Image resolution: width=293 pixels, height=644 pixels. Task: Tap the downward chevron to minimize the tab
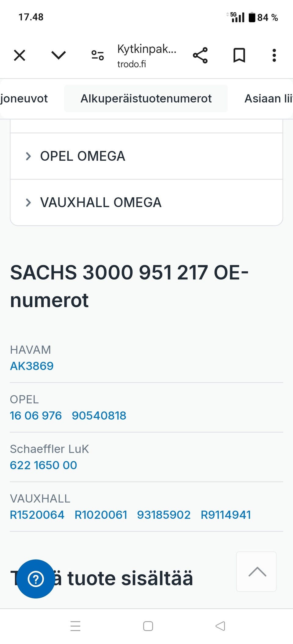(x=58, y=55)
